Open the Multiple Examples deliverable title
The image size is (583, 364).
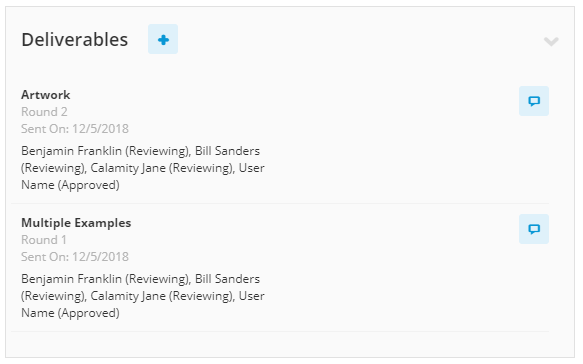click(76, 223)
